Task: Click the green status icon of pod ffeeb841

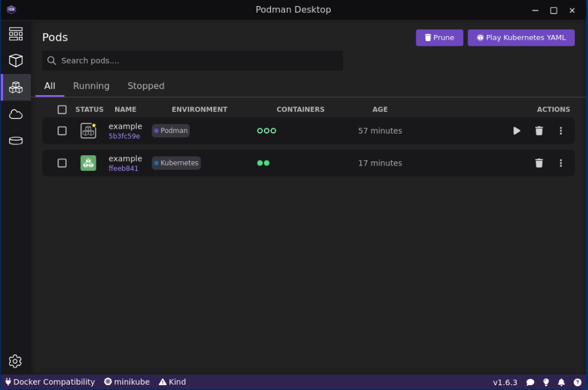Action: 89,163
